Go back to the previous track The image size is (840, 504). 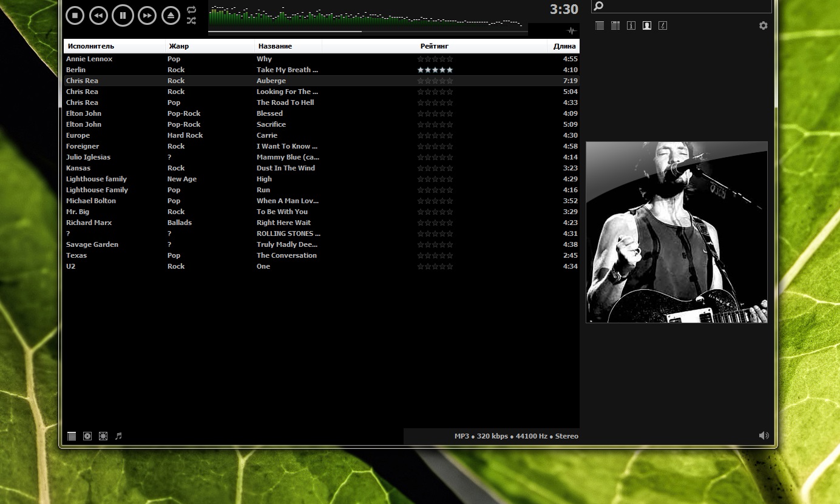[x=98, y=15]
